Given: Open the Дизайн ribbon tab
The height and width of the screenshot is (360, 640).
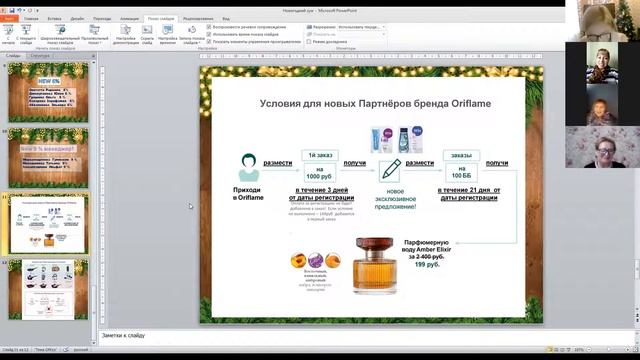Looking at the screenshot, I should 77,19.
